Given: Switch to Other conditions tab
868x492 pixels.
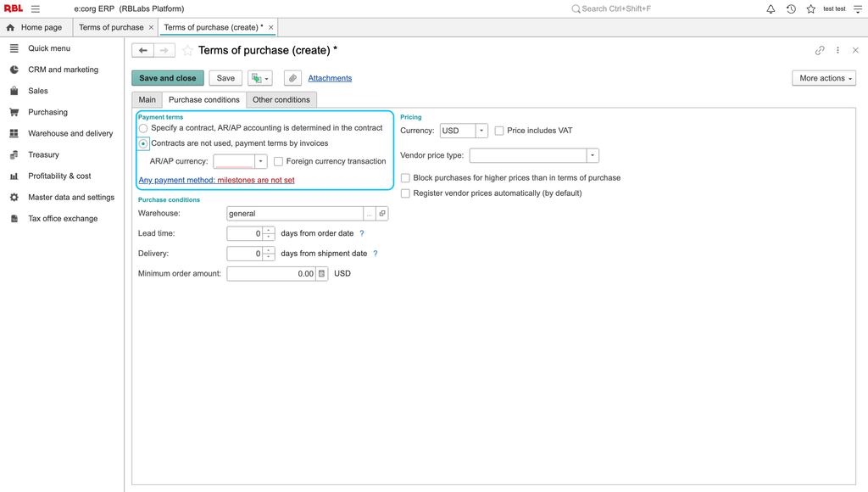Looking at the screenshot, I should [x=281, y=100].
